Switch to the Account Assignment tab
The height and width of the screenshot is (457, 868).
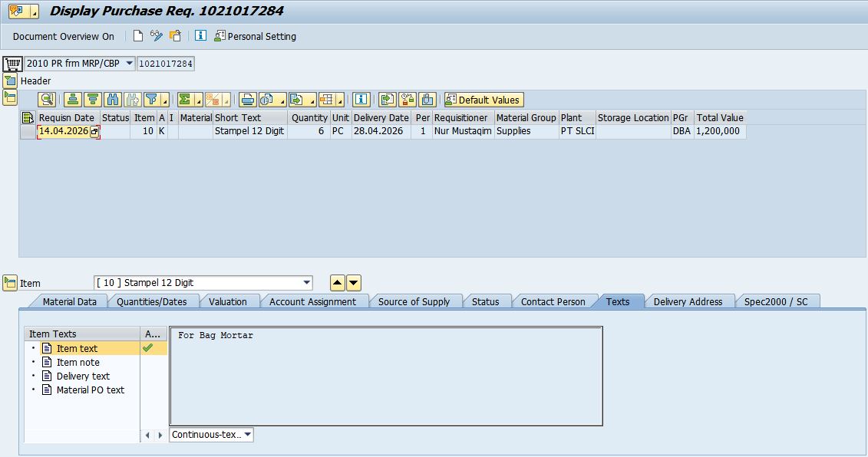[312, 302]
